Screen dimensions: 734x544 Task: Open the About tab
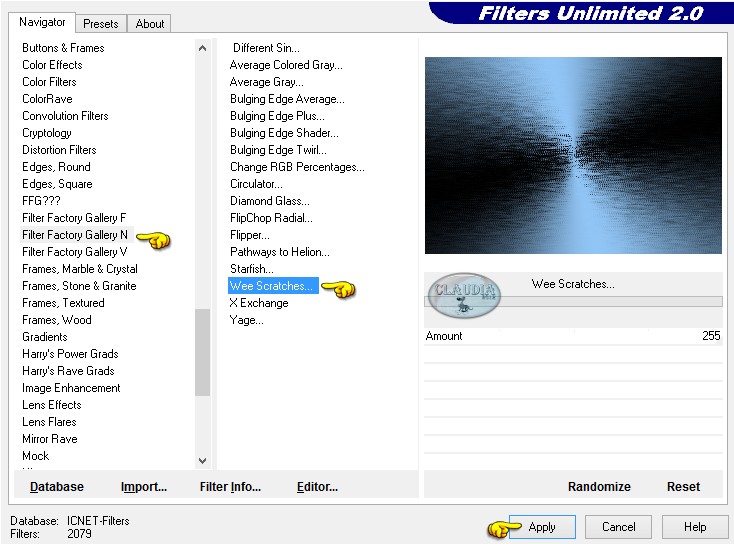[x=150, y=23]
